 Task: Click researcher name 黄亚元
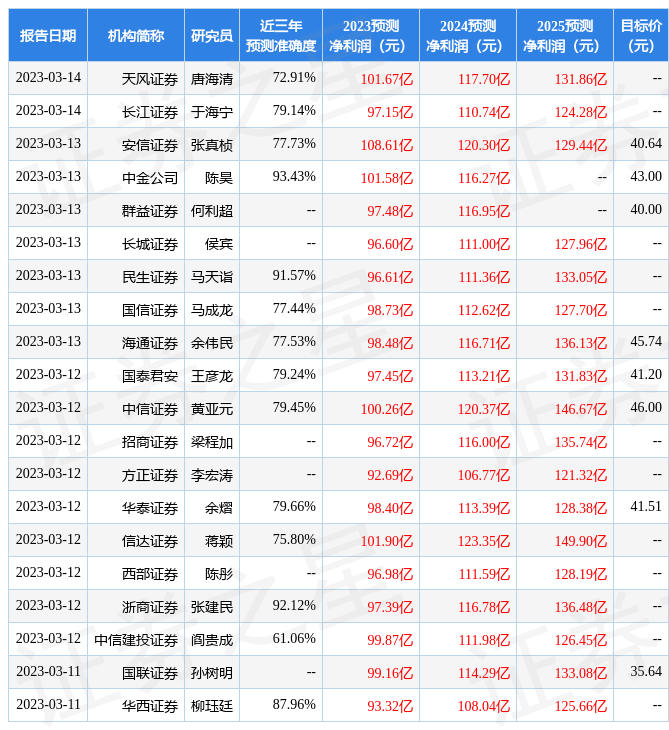coord(212,409)
